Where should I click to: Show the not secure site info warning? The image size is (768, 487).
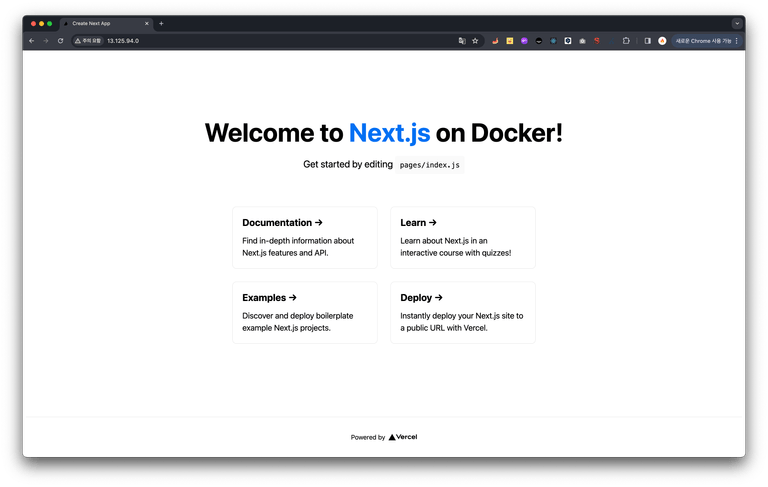[x=88, y=41]
